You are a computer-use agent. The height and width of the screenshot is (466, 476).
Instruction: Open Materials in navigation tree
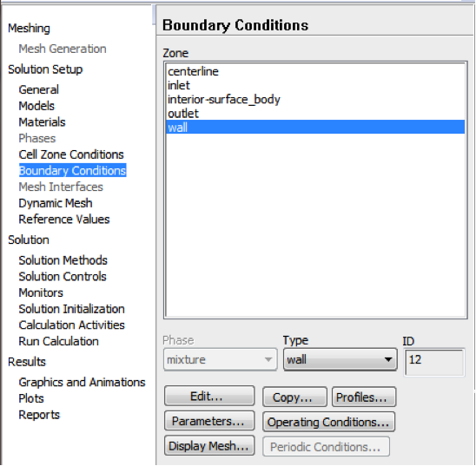(x=42, y=122)
